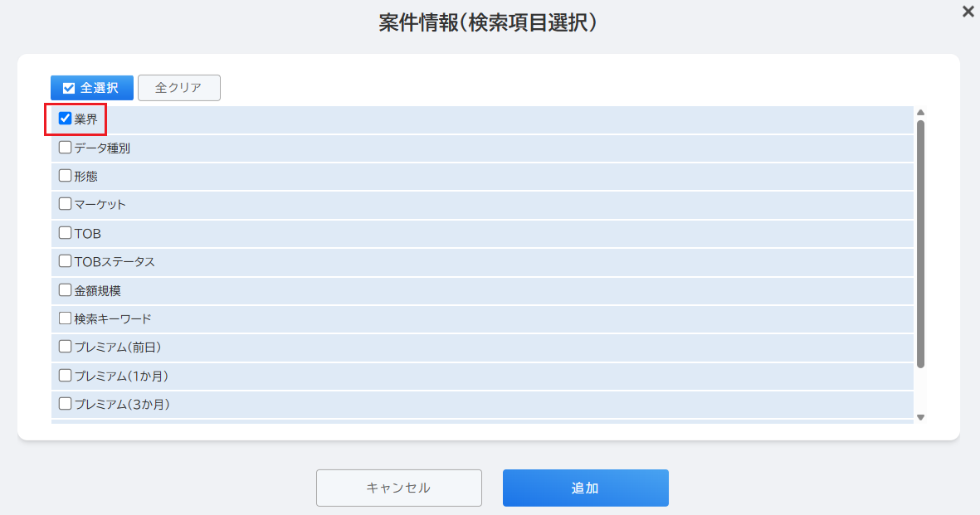This screenshot has width=980, height=515.
Task: Click the scrollbar up arrow
Action: click(920, 113)
